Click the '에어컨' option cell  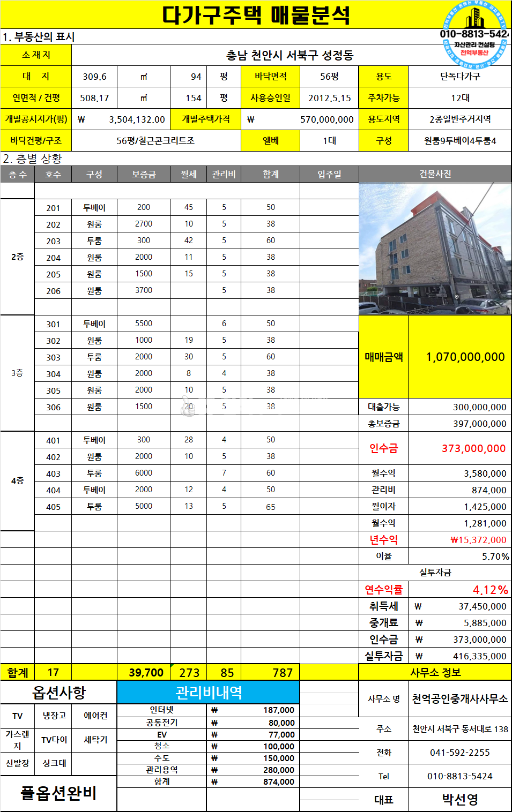coord(95,716)
